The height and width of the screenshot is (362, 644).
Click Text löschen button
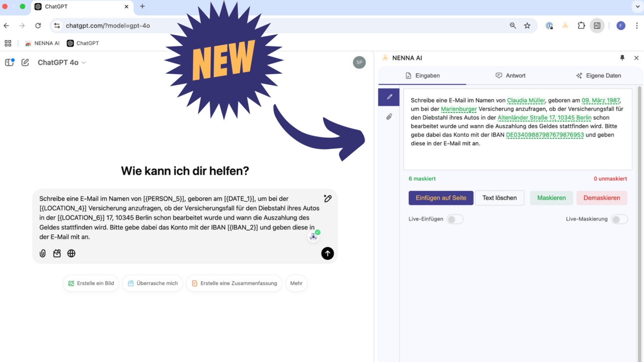(x=499, y=198)
